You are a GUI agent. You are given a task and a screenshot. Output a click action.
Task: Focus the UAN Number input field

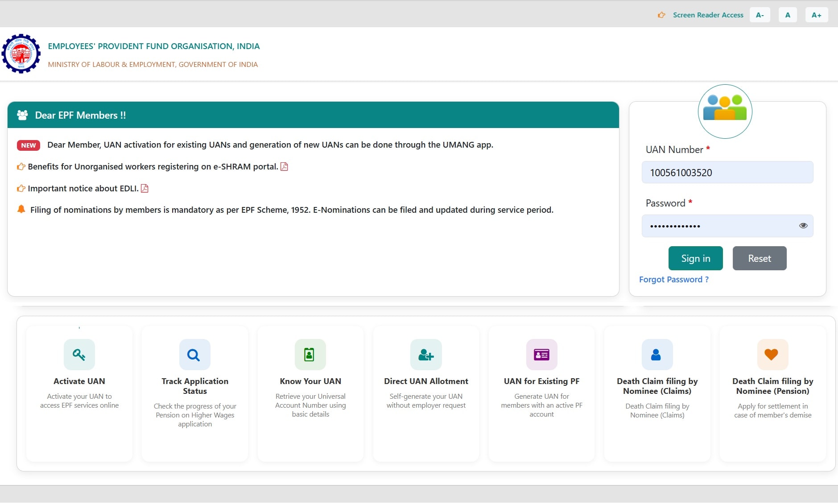(727, 172)
